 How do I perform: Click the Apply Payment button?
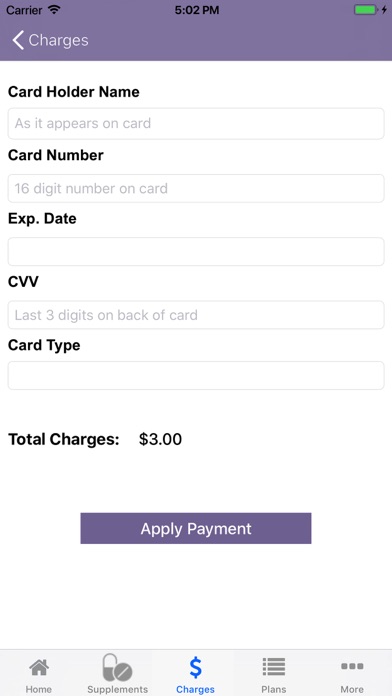click(x=196, y=528)
